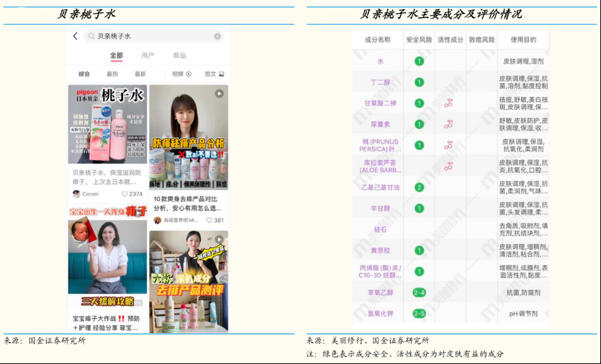This screenshot has height=364, width=601.
Task: Like the Coconi post with heart icon
Action: pyautogui.click(x=125, y=194)
